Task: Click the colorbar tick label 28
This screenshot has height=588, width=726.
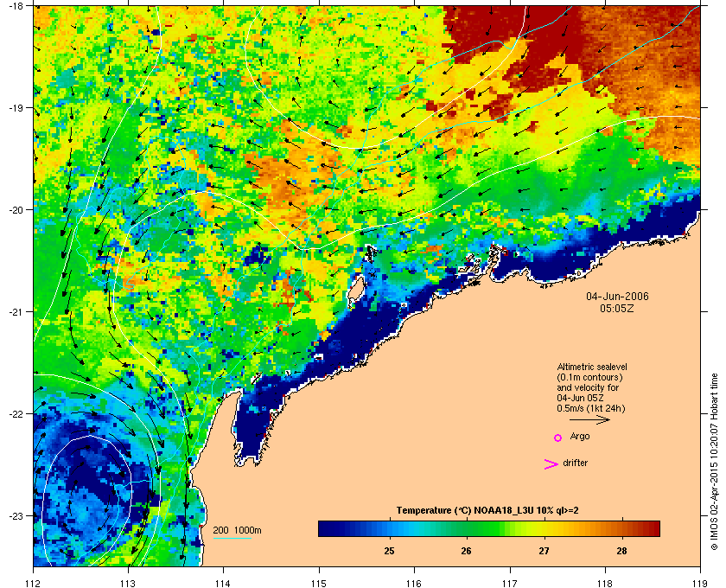Action: [x=621, y=551]
